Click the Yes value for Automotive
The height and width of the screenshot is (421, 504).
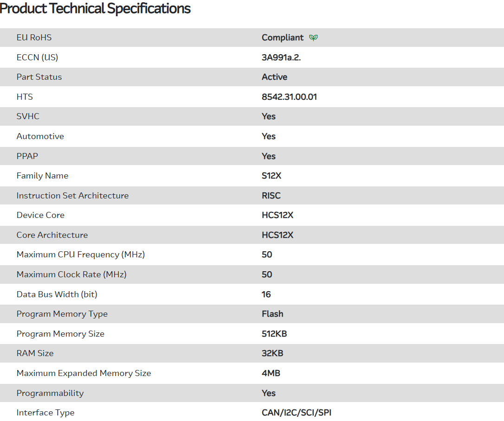pyautogui.click(x=268, y=136)
